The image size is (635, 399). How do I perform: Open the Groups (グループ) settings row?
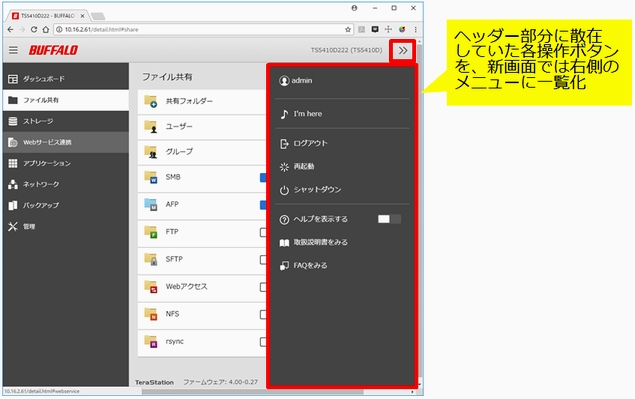(202, 152)
